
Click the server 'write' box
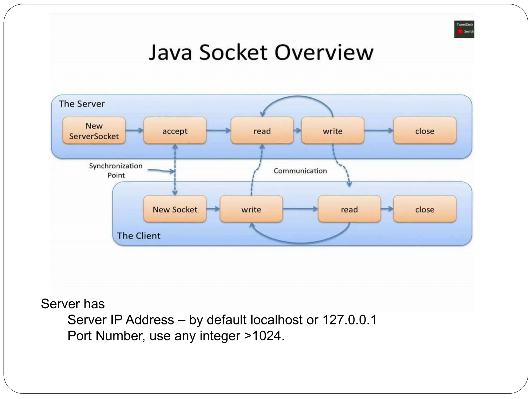[x=332, y=131]
